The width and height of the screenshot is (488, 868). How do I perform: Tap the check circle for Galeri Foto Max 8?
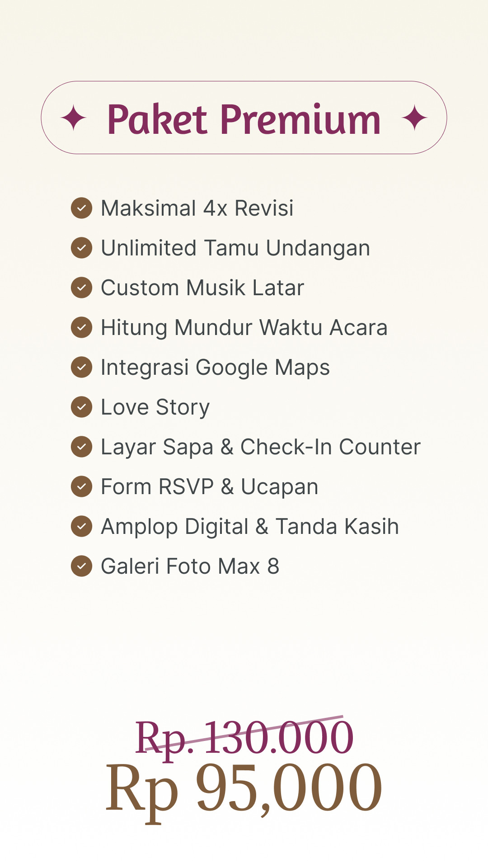point(82,566)
